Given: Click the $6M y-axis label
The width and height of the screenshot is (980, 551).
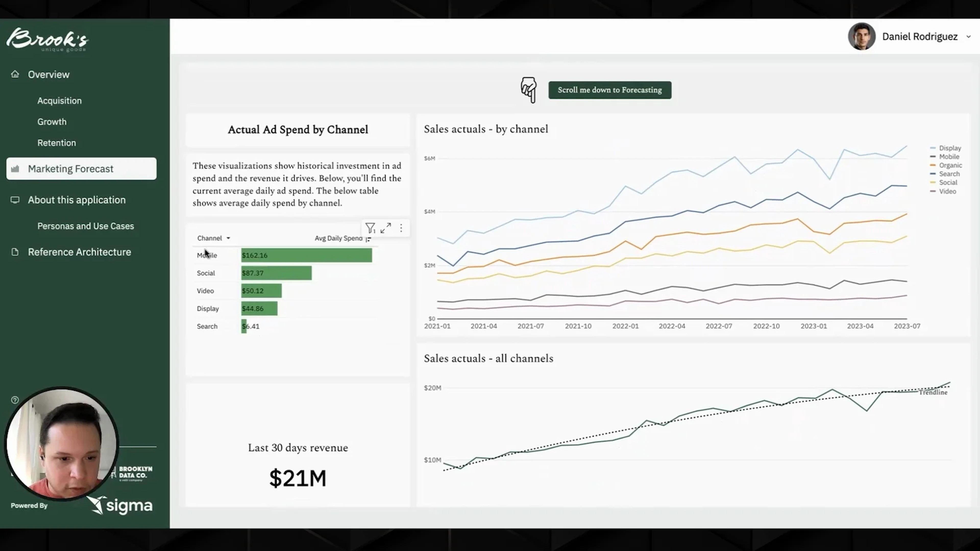Looking at the screenshot, I should tap(430, 158).
